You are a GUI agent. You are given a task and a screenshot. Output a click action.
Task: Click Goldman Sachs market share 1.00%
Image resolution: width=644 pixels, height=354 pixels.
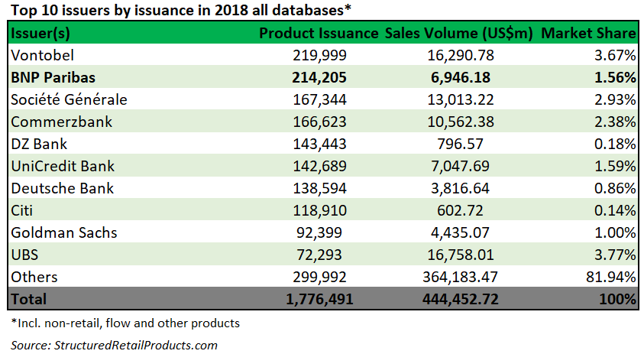tap(615, 233)
